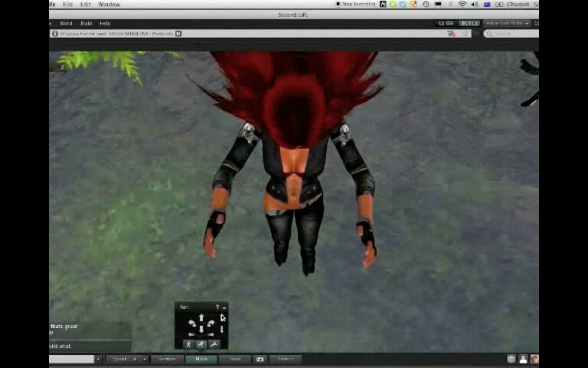Select the run mode icon in Move panel
588x368 pixels.
pyautogui.click(x=201, y=344)
